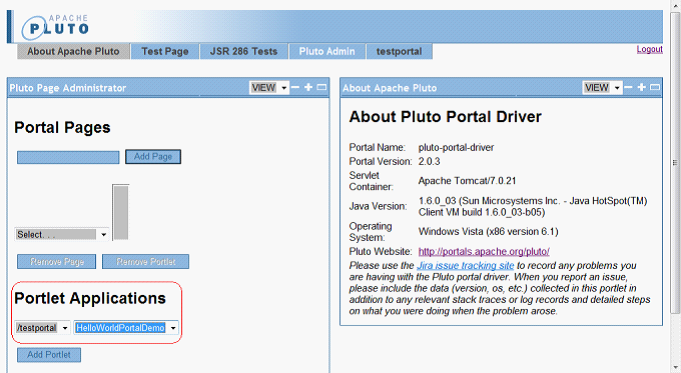Image resolution: width=681 pixels, height=373 pixels.
Task: Open the VIEW mode dropdown in the About Apache Pluto portlet
Action: point(602,88)
